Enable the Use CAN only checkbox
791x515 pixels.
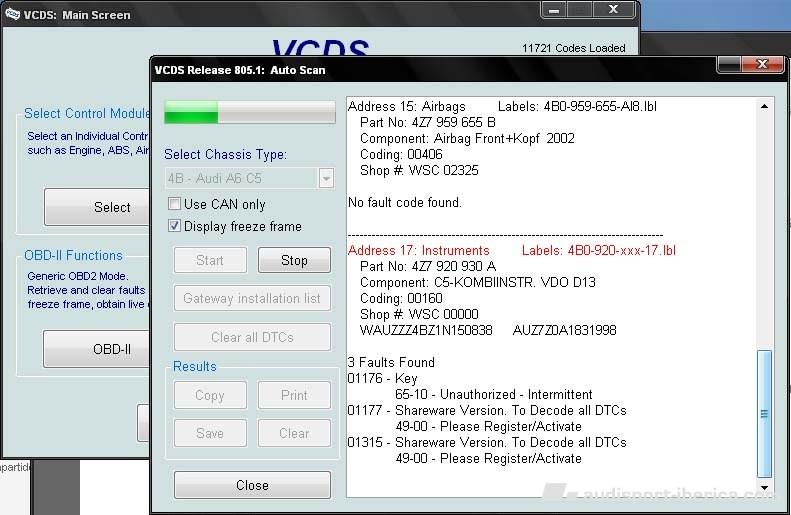tap(174, 204)
